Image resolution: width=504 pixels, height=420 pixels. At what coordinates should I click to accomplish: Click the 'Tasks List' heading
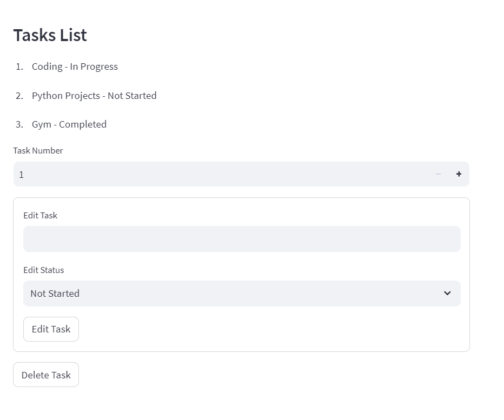50,35
